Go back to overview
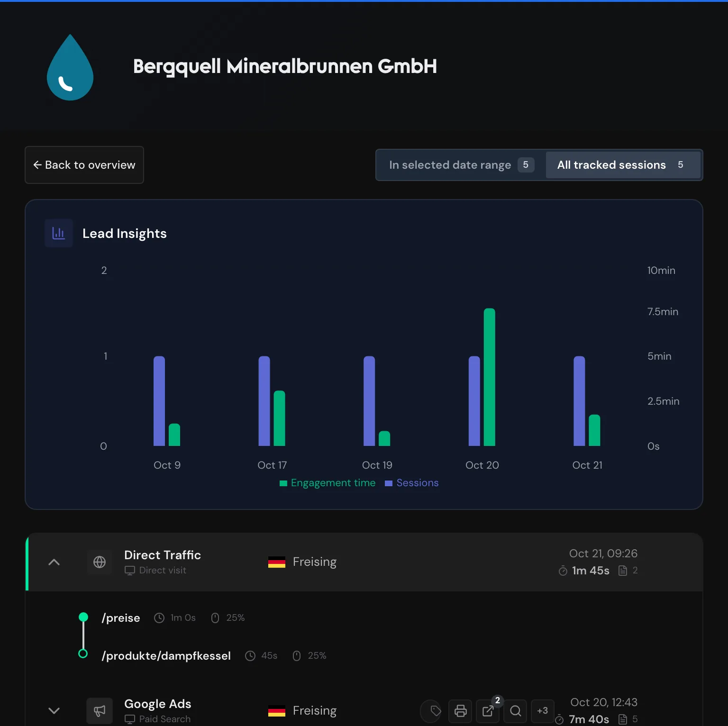This screenshot has height=726, width=728. coord(84,165)
